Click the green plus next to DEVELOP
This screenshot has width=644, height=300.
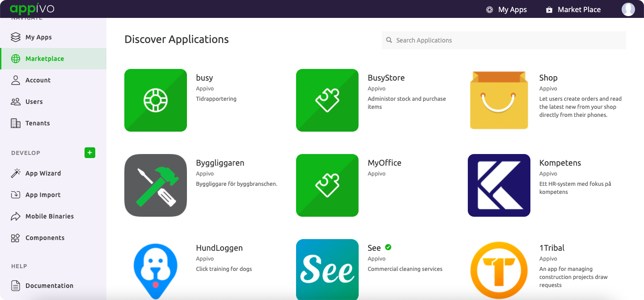tap(90, 153)
